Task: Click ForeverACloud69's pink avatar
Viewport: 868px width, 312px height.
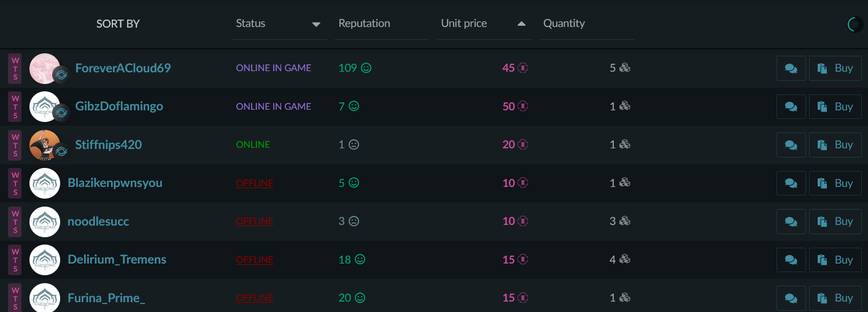Action: (44, 68)
